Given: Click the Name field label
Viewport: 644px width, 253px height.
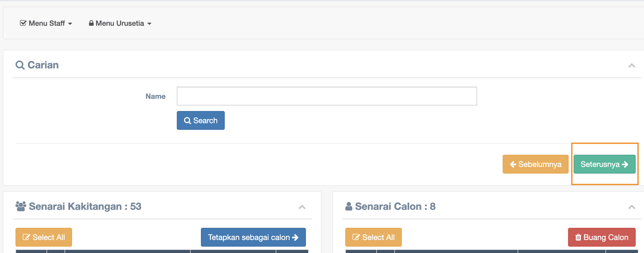Looking at the screenshot, I should 155,96.
